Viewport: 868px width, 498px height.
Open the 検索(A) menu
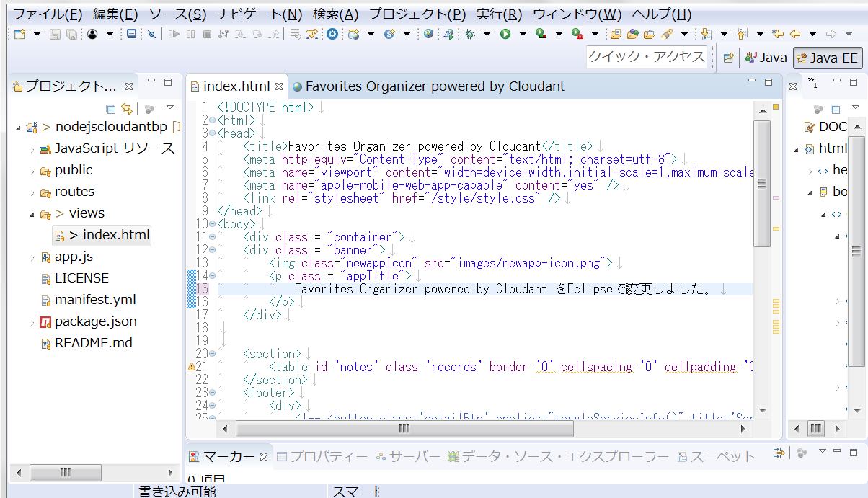coord(336,14)
